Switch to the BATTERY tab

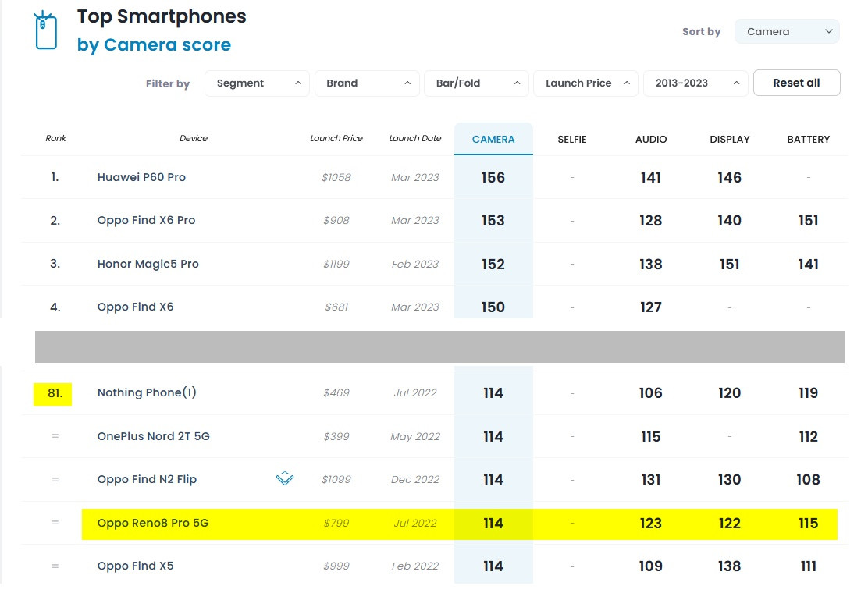tap(809, 140)
